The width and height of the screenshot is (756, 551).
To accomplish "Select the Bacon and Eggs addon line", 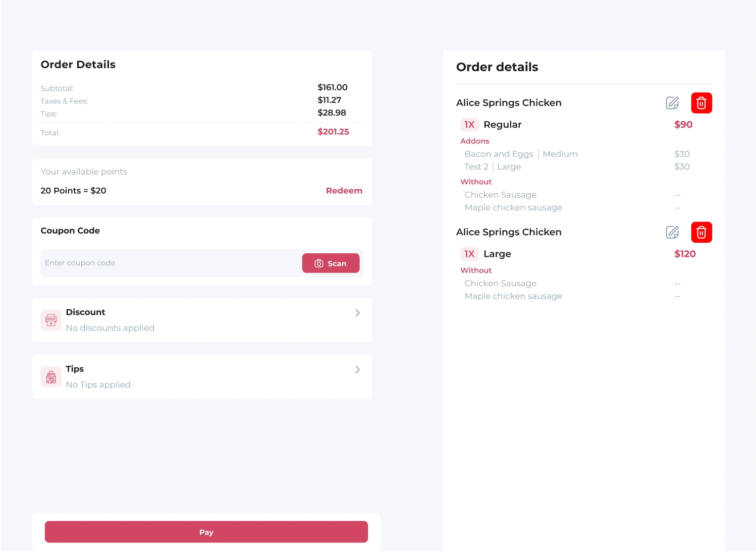I will point(521,154).
